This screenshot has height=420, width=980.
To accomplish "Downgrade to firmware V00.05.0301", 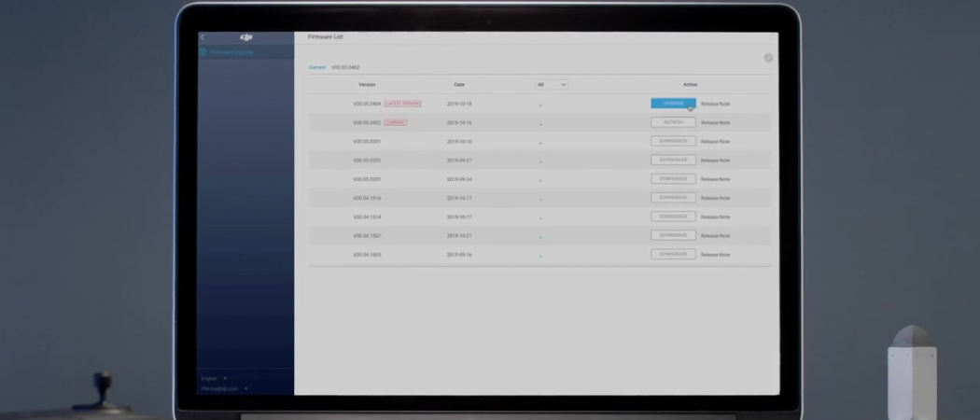I will (673, 141).
